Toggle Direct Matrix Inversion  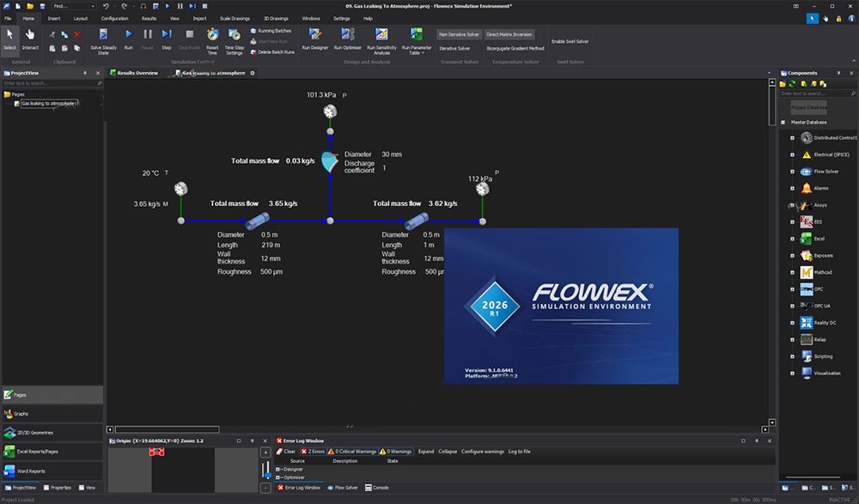click(x=509, y=34)
